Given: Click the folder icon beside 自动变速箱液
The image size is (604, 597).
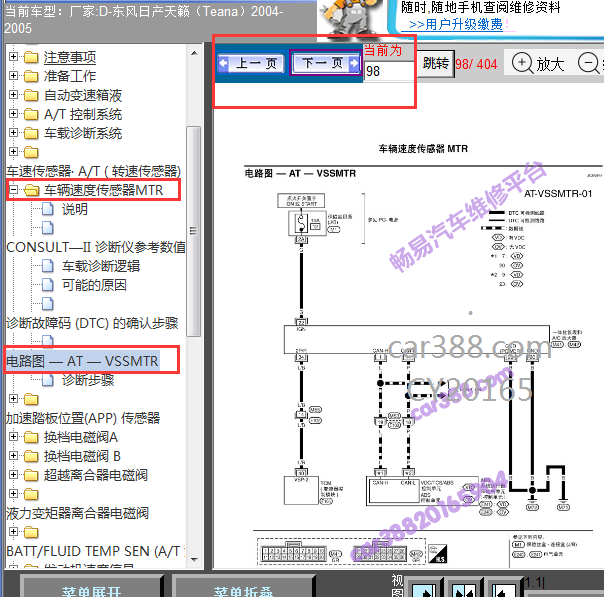Looking at the screenshot, I should [x=31, y=95].
